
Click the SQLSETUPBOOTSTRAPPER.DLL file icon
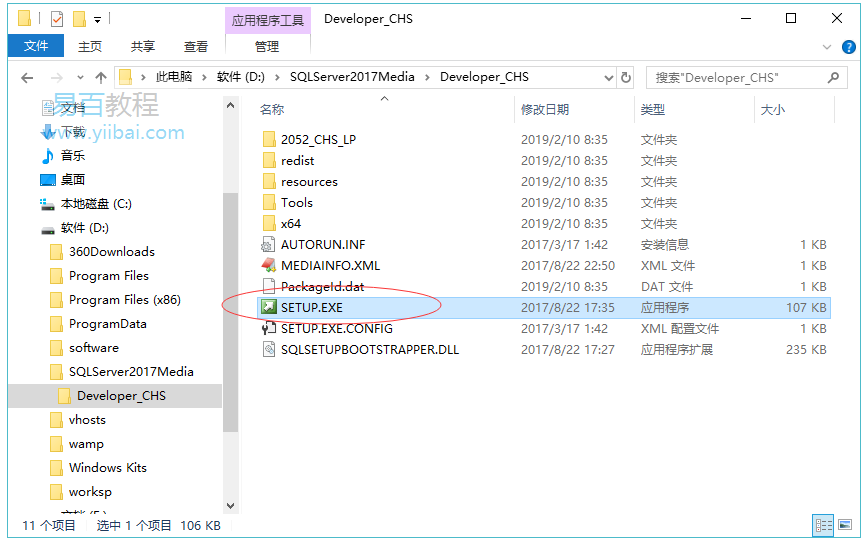tap(269, 349)
